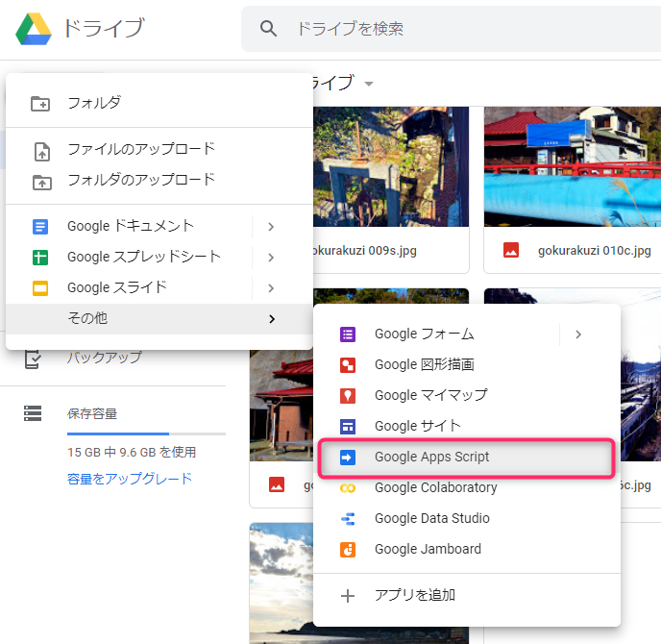This screenshot has height=644, width=661.
Task: Click the green Google Sheets icon
Action: [x=40, y=258]
